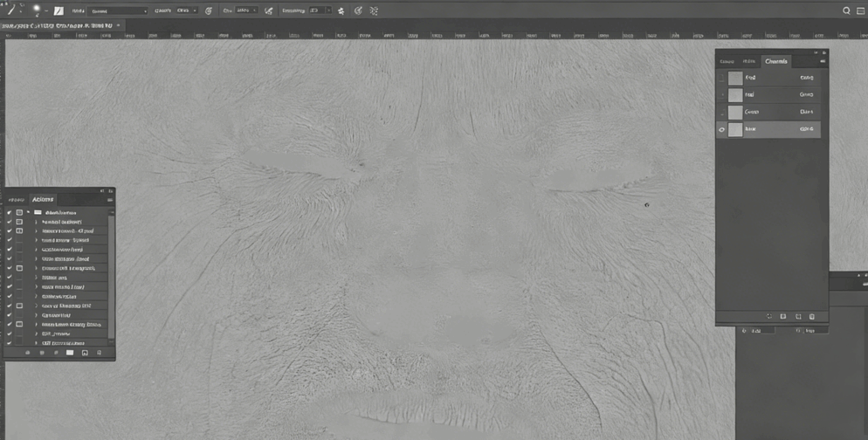The height and width of the screenshot is (440, 868).
Task: Switch to the Channels tab
Action: click(x=775, y=61)
